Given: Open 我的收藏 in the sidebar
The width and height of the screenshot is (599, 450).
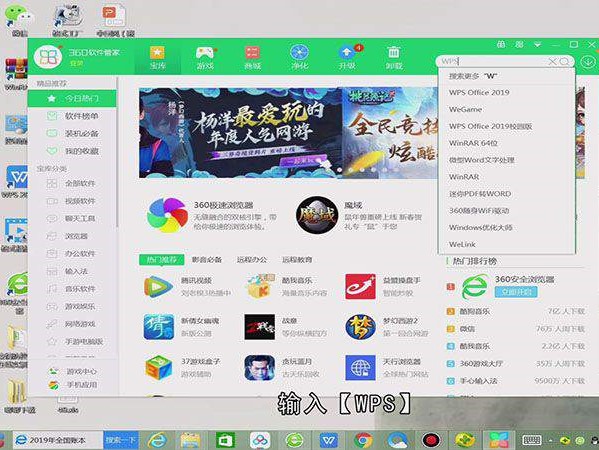Looking at the screenshot, I should (72, 151).
